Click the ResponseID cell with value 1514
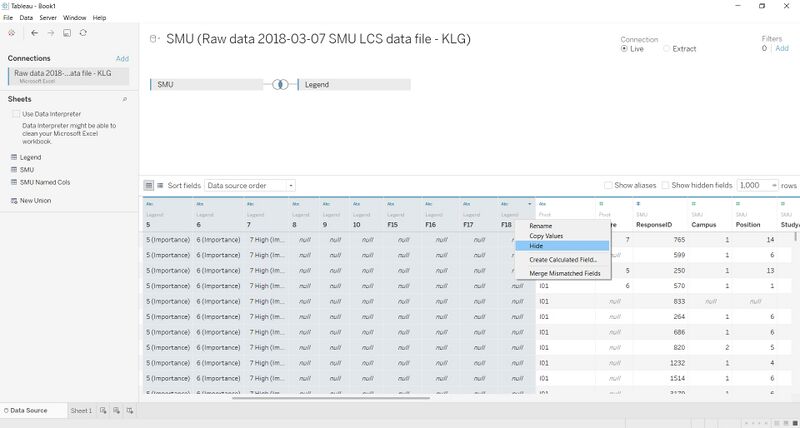This screenshot has width=800, height=428. point(660,379)
